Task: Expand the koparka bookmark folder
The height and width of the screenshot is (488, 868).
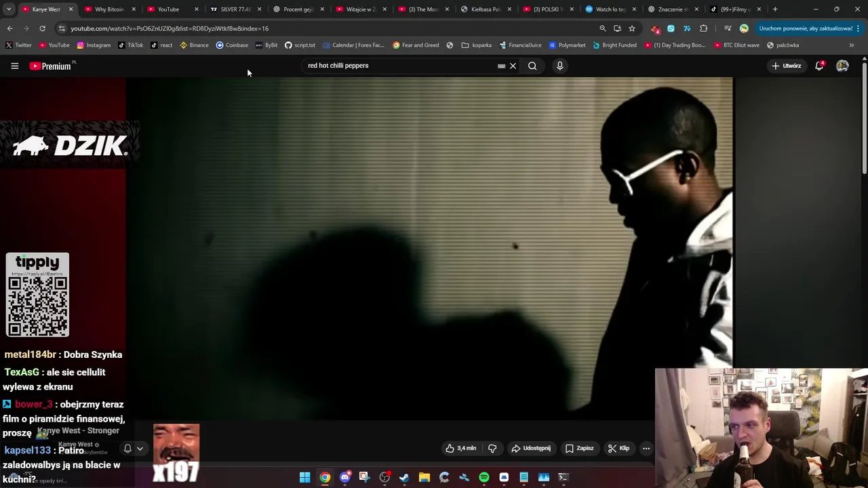Action: click(476, 45)
